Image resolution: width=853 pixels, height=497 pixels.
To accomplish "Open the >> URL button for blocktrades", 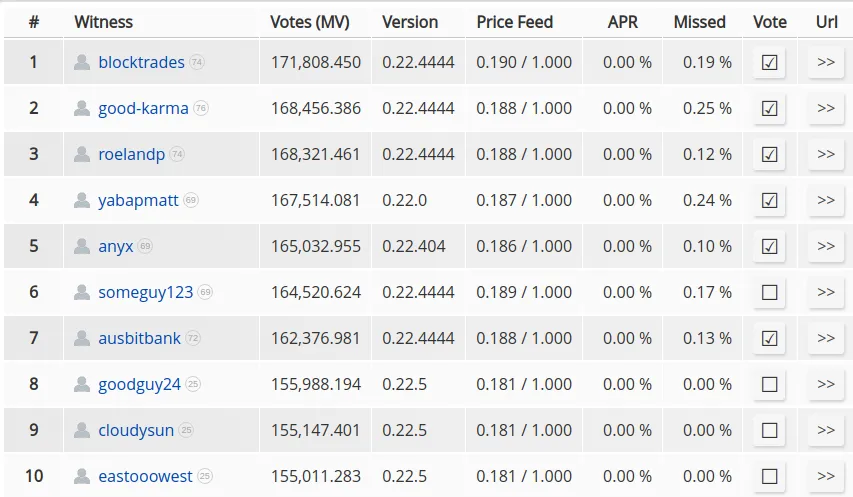I will click(826, 62).
